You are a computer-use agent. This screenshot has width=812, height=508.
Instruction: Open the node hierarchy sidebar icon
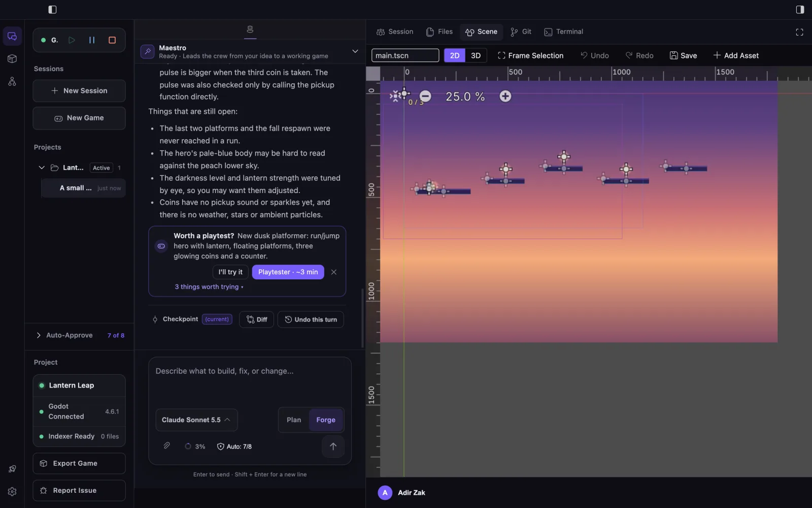pos(12,81)
